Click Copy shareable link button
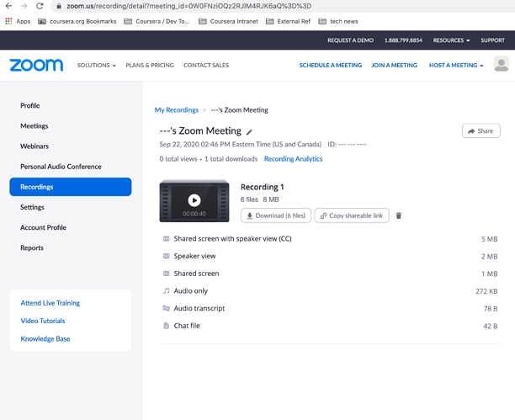 click(x=352, y=215)
